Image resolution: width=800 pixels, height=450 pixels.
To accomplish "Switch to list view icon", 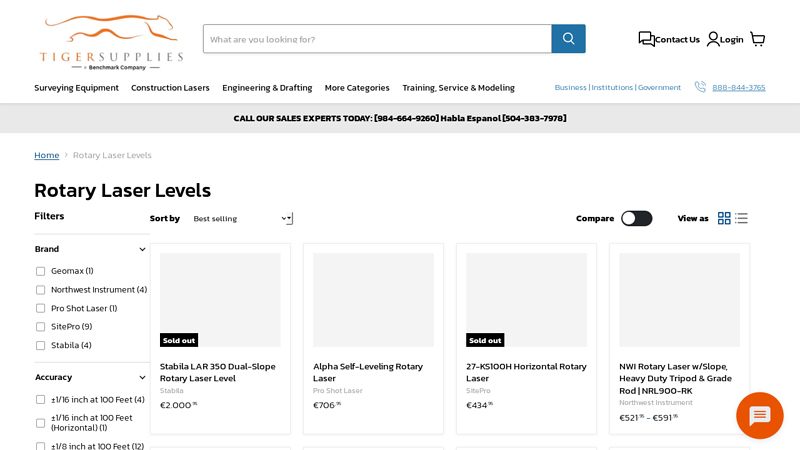I will 741,218.
